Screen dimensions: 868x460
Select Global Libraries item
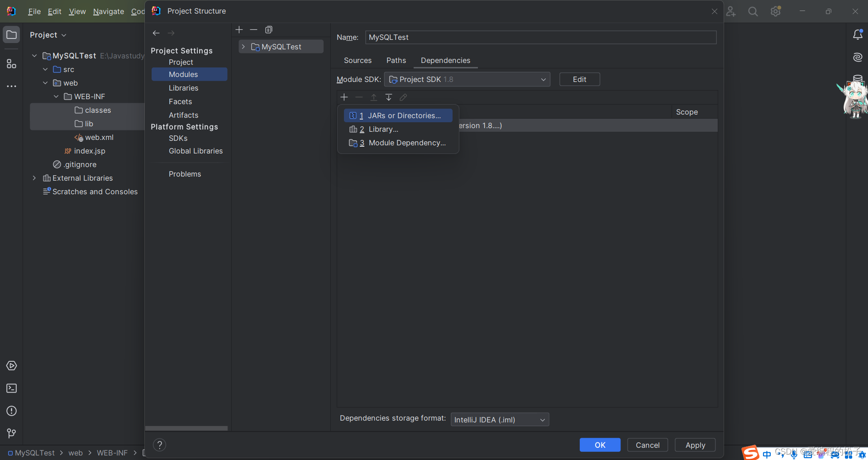196,151
